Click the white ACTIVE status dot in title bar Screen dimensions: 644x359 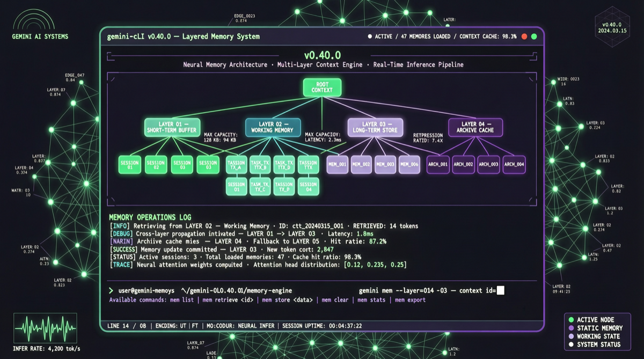tap(370, 36)
